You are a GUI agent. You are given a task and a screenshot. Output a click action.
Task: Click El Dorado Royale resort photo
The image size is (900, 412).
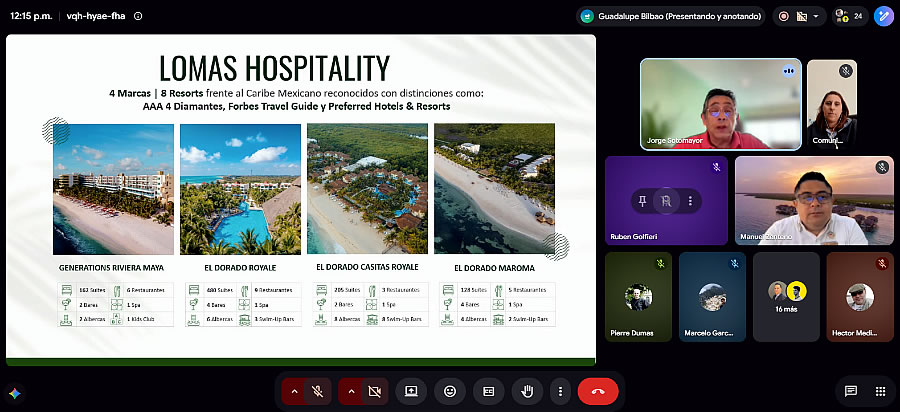(x=240, y=189)
